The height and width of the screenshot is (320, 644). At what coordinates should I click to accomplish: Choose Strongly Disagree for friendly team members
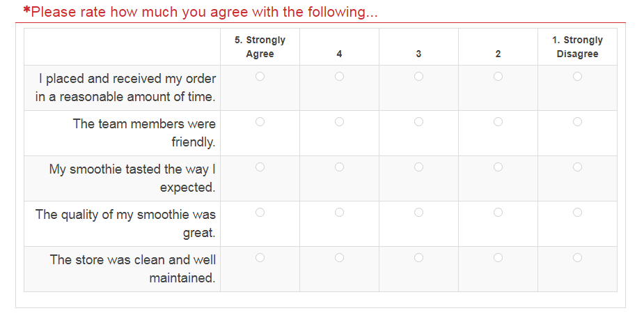(x=577, y=122)
